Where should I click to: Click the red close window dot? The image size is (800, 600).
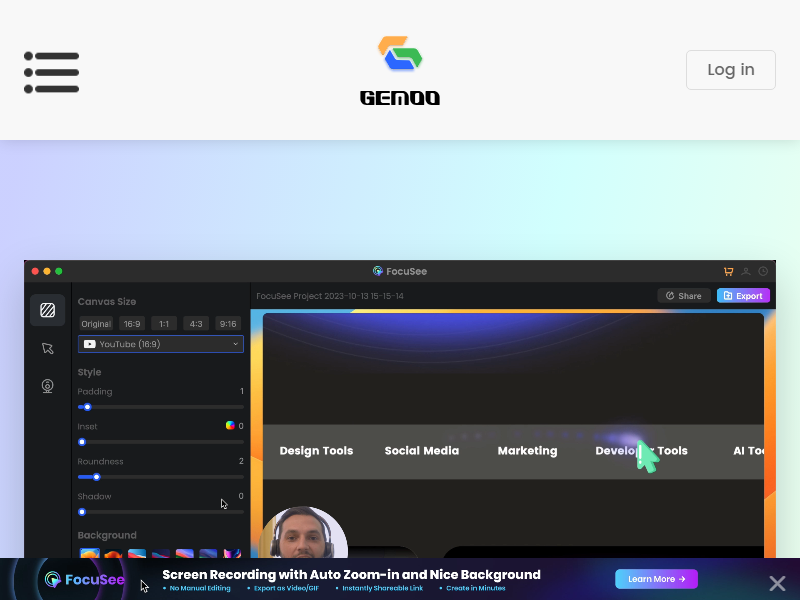tap(35, 271)
